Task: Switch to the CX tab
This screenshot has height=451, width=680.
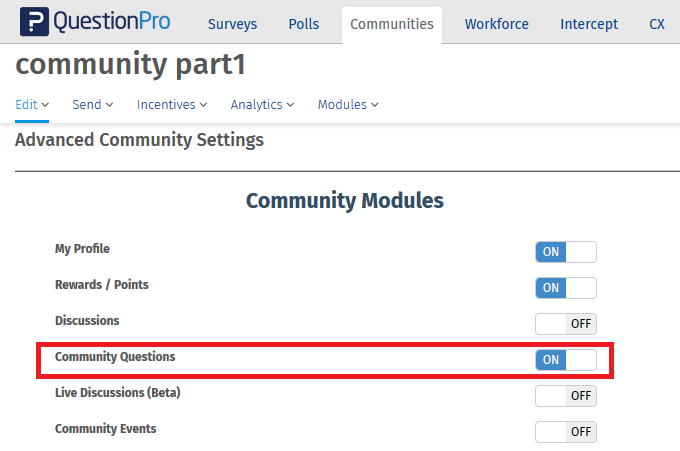Action: (x=657, y=24)
